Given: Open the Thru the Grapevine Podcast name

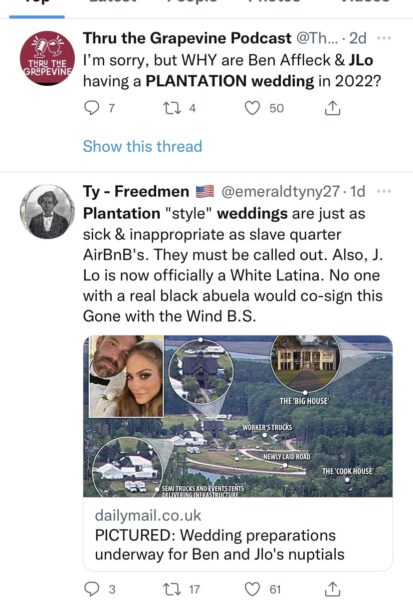Looking at the screenshot, I should coord(187,38).
